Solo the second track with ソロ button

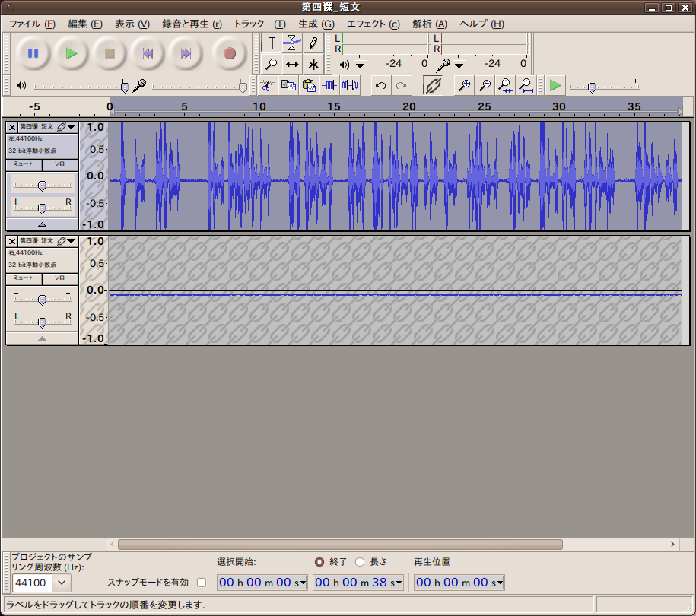[x=59, y=278]
